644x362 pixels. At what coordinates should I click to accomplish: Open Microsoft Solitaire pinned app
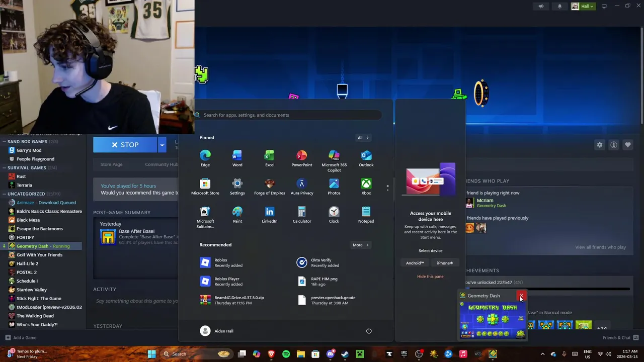point(205,217)
